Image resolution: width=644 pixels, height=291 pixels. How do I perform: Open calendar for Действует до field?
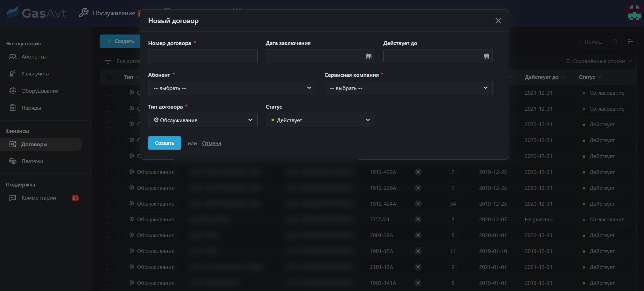pos(486,57)
